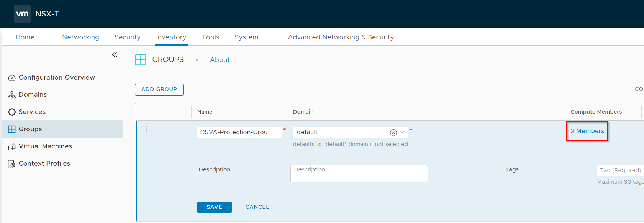644x223 pixels.
Task: Open the Networking tab
Action: pyautogui.click(x=80, y=37)
